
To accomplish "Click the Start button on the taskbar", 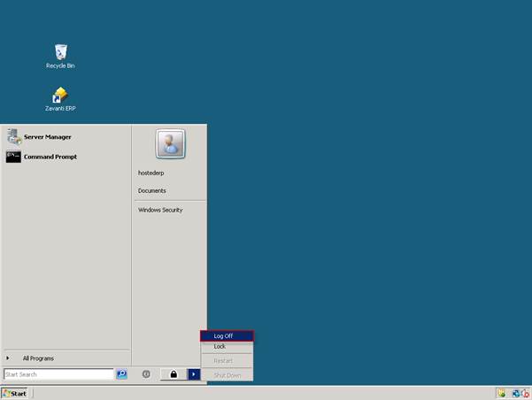I will [15, 393].
